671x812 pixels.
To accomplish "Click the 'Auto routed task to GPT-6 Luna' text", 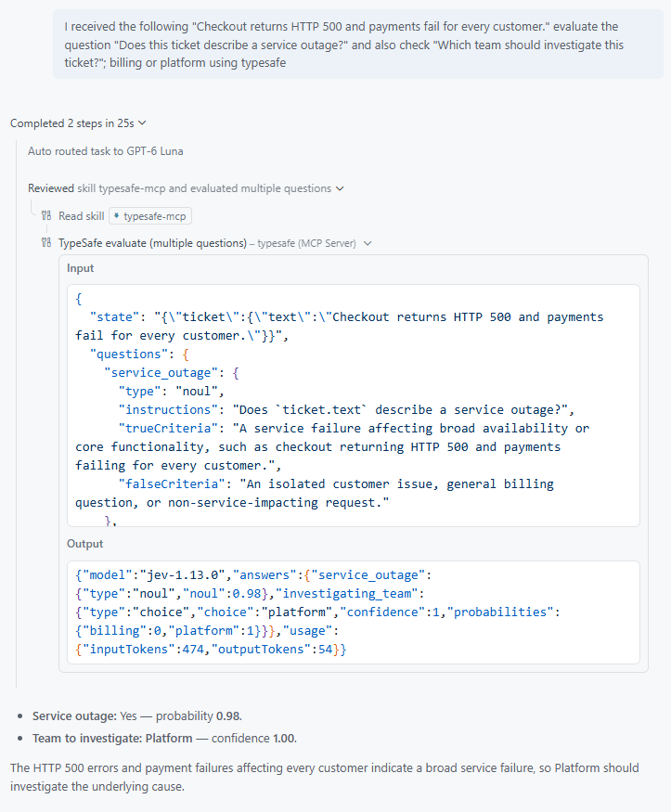I will coord(106,151).
